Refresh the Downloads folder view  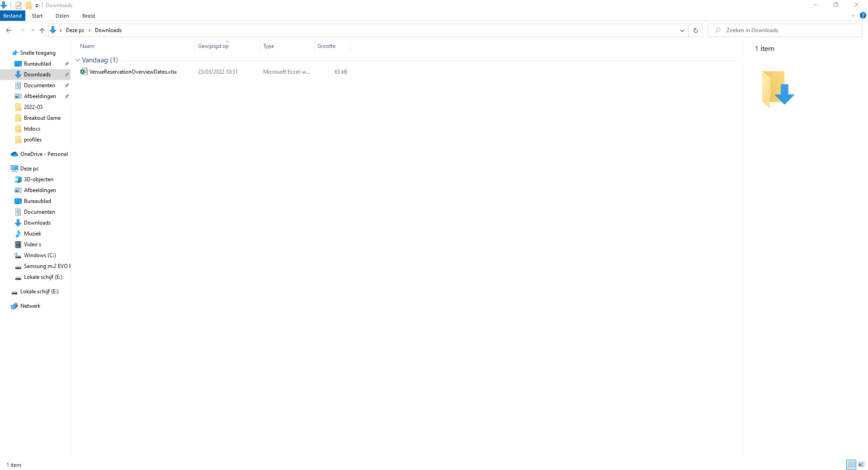coord(695,30)
